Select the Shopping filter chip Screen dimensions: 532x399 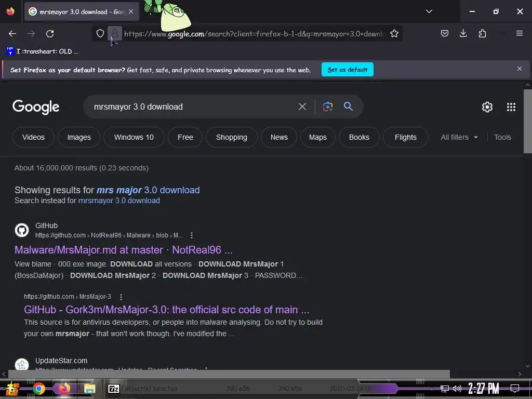(232, 137)
